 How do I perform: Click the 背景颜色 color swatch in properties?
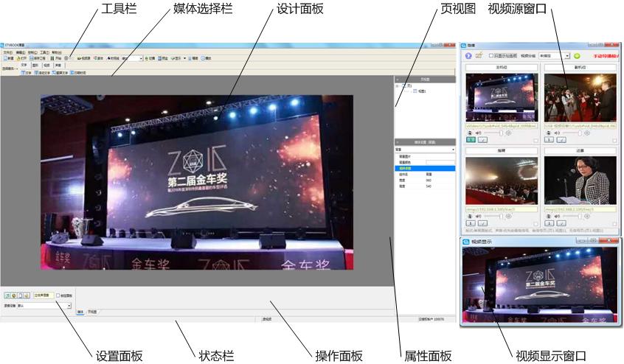[x=440, y=163]
